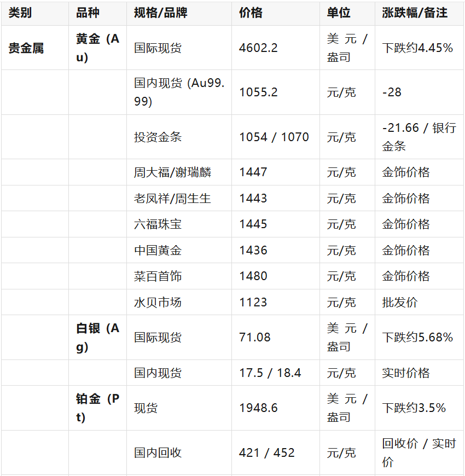Select the 白银 (Ag) variety cell
The image size is (465, 476).
pos(97,338)
